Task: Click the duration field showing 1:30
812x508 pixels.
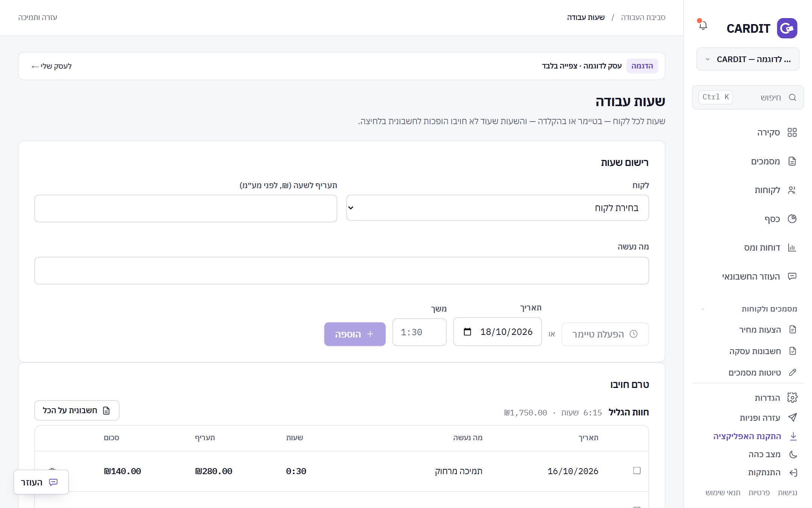Action: tap(420, 332)
